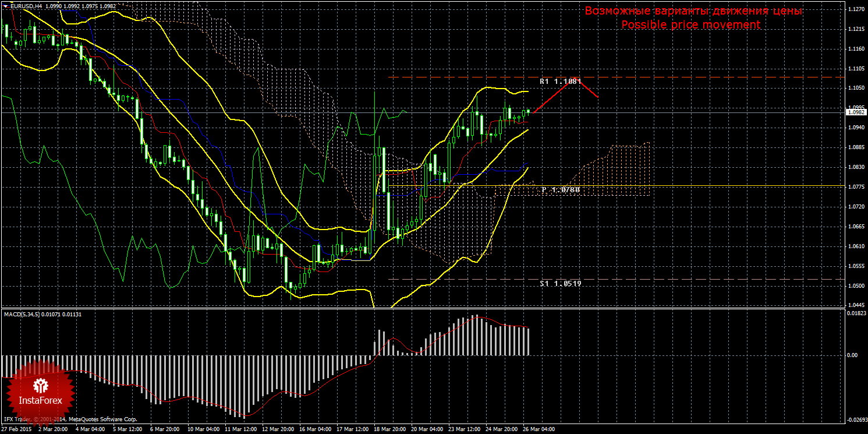Click the '18 Mar 20:00' time label

389,429
